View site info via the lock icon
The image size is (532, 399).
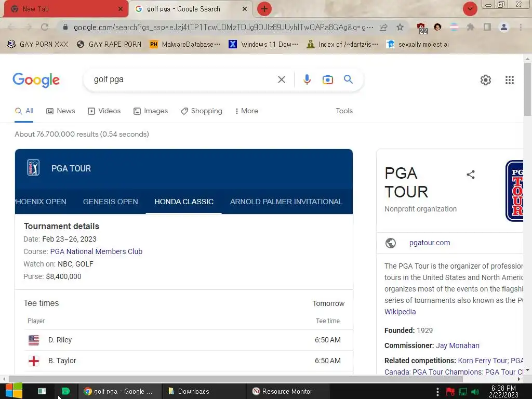[x=65, y=27]
